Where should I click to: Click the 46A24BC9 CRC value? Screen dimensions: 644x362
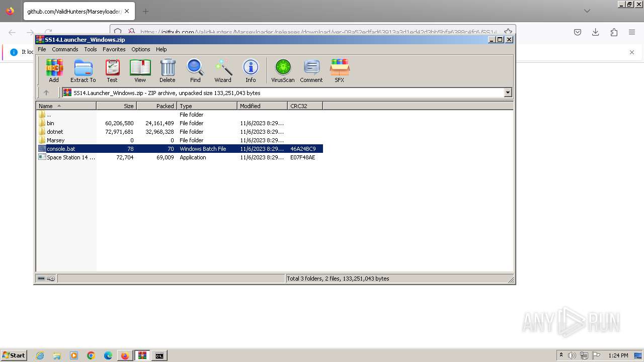[x=303, y=149]
